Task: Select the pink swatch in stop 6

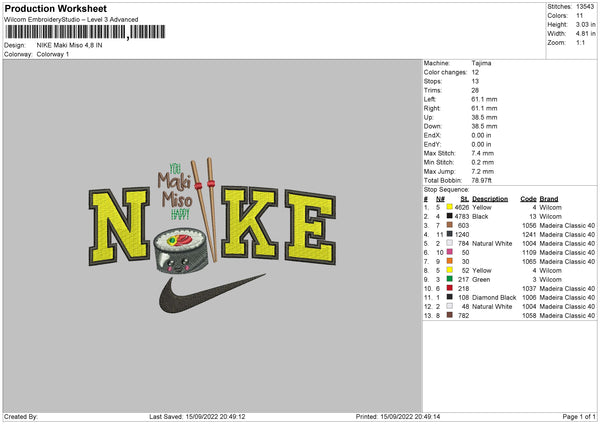Action: [x=450, y=252]
